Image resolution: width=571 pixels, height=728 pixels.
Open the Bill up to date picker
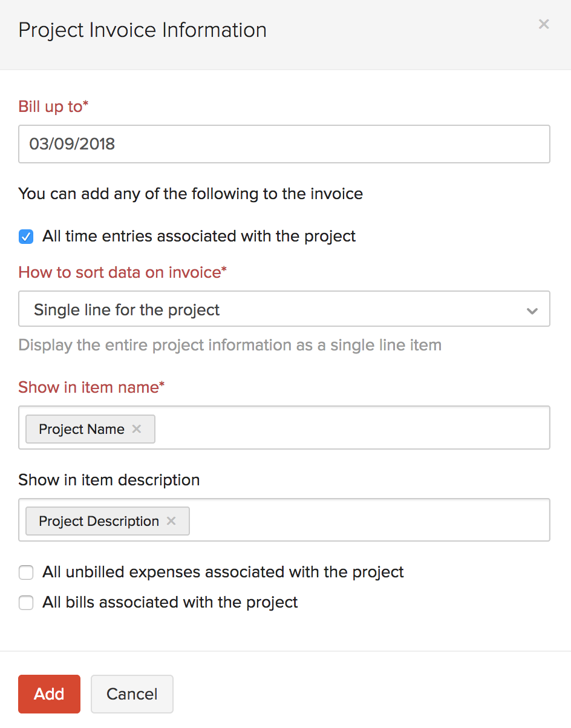(x=284, y=144)
